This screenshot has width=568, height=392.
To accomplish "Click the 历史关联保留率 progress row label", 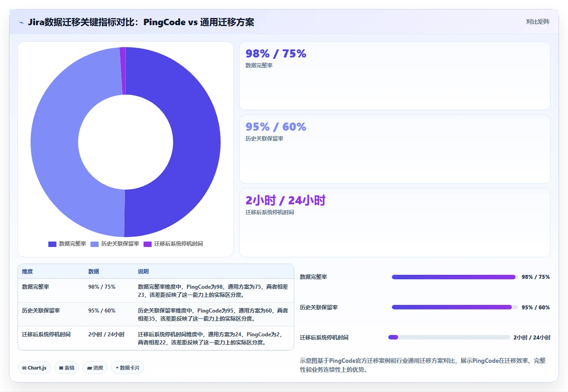I will pyautogui.click(x=319, y=307).
